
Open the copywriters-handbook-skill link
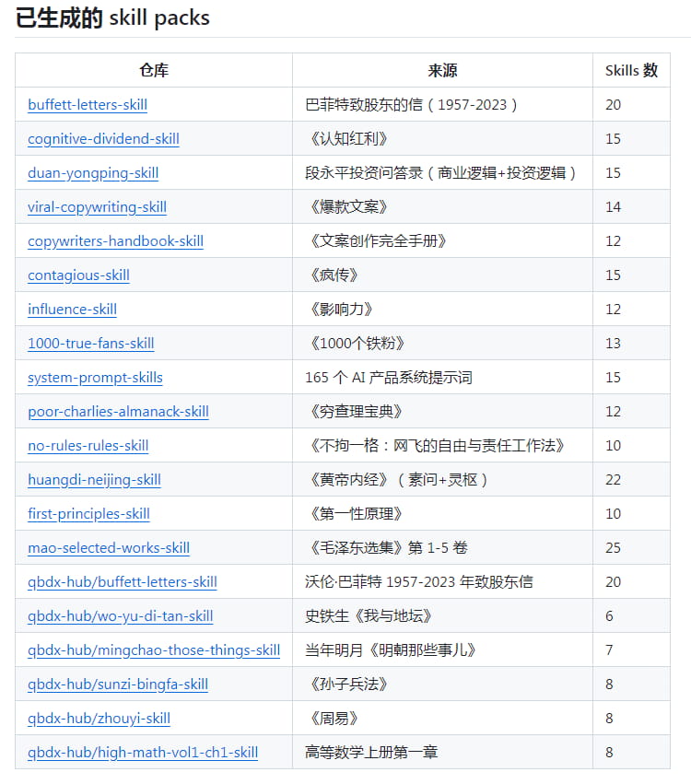(x=115, y=240)
